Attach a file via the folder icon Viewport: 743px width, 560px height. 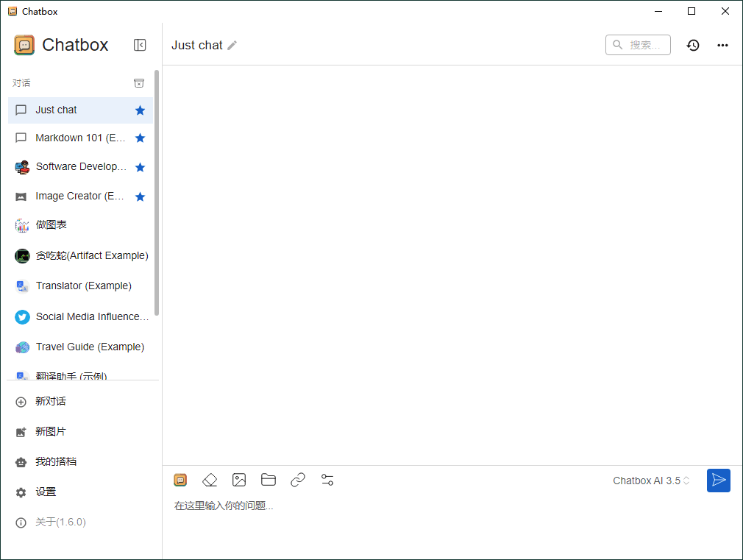tap(269, 480)
